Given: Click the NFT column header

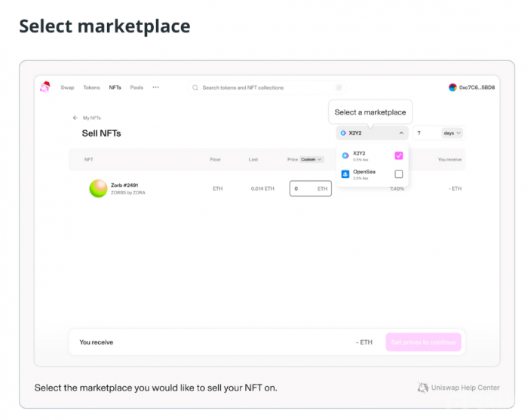Looking at the screenshot, I should 88,160.
